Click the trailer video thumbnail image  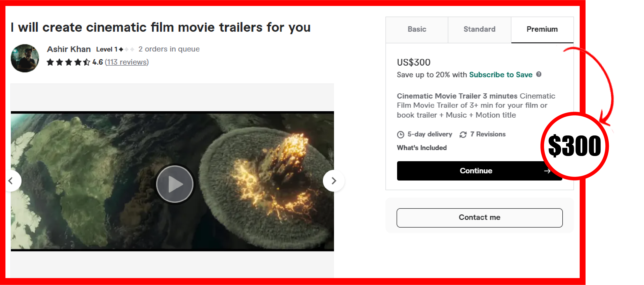click(172, 181)
